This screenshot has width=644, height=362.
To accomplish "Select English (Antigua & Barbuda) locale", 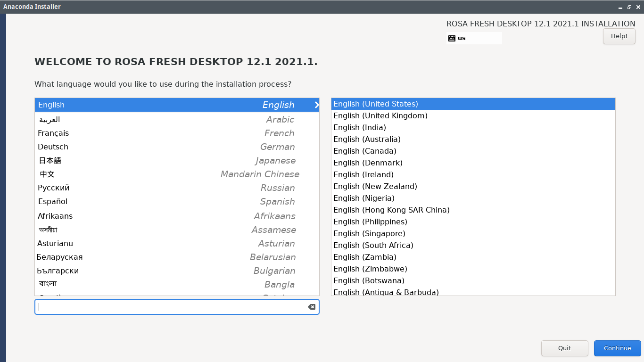I will point(473,291).
